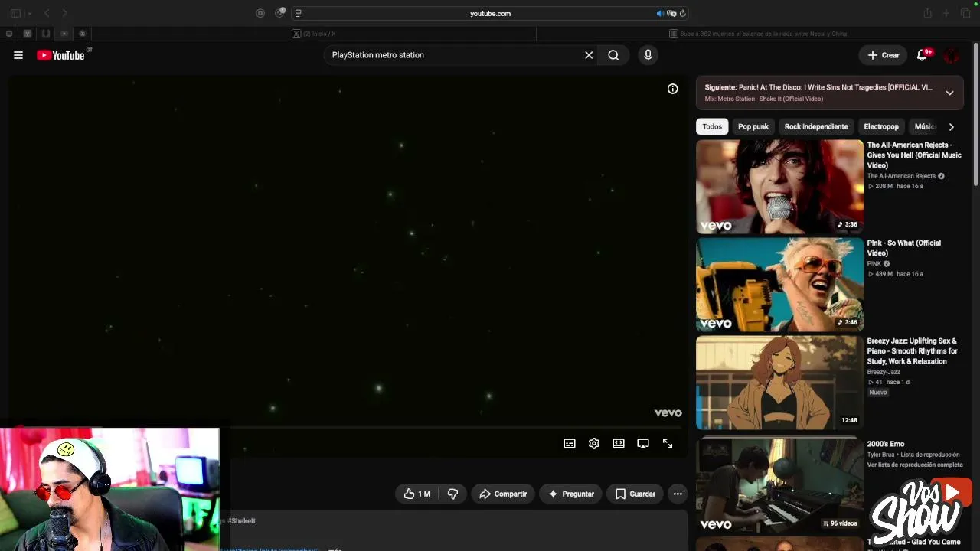Open 'Breezy Jazz: Uplifting Sax & Piano' title

coord(913,351)
